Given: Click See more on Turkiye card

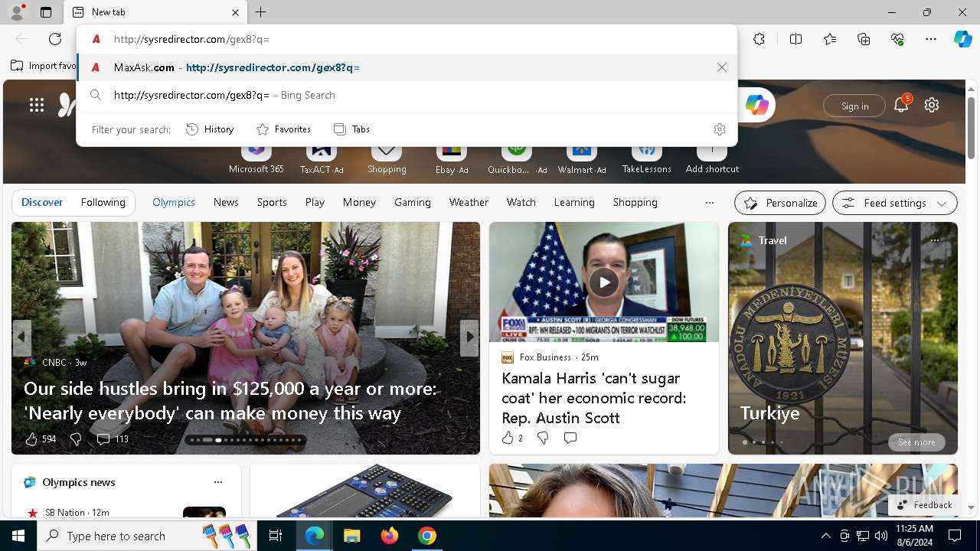Looking at the screenshot, I should click(916, 442).
